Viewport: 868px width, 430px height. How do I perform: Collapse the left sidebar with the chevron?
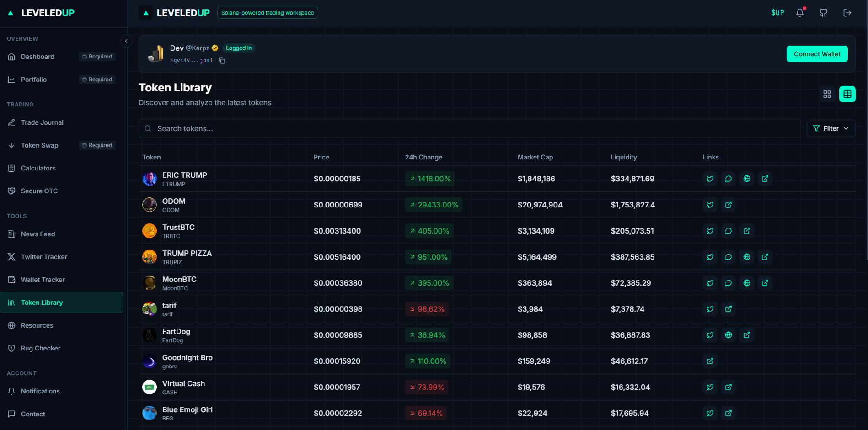(126, 41)
